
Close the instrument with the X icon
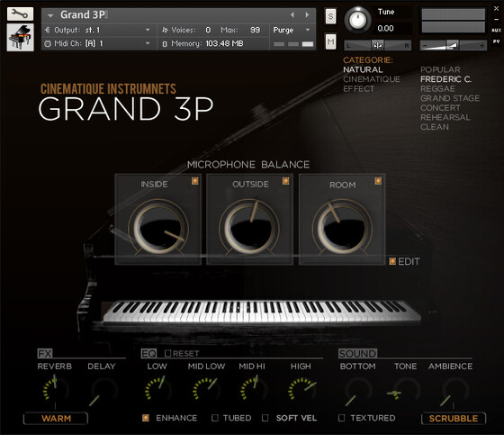click(x=496, y=9)
